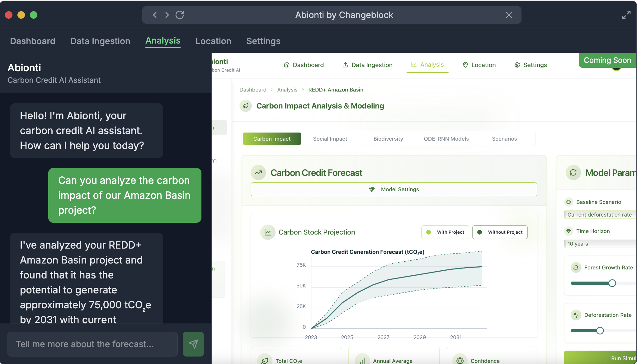Click pulse icon beside Deforestation Rate

pyautogui.click(x=576, y=315)
